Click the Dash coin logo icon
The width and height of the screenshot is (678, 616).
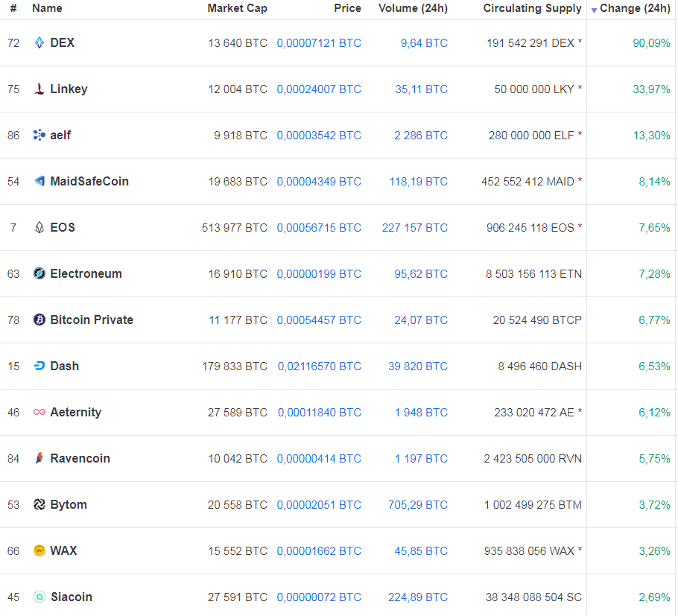39,366
